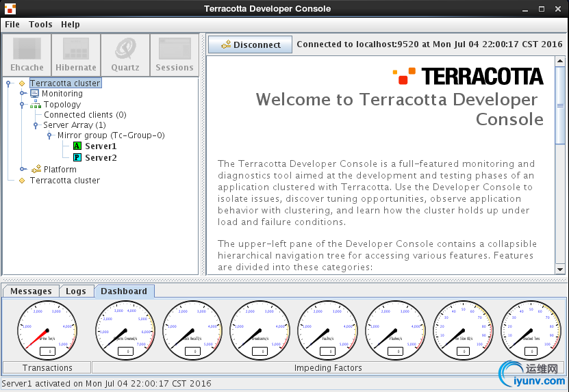The image size is (569, 392).
Task: Click the Batched Txns gauge
Action: pos(531,330)
